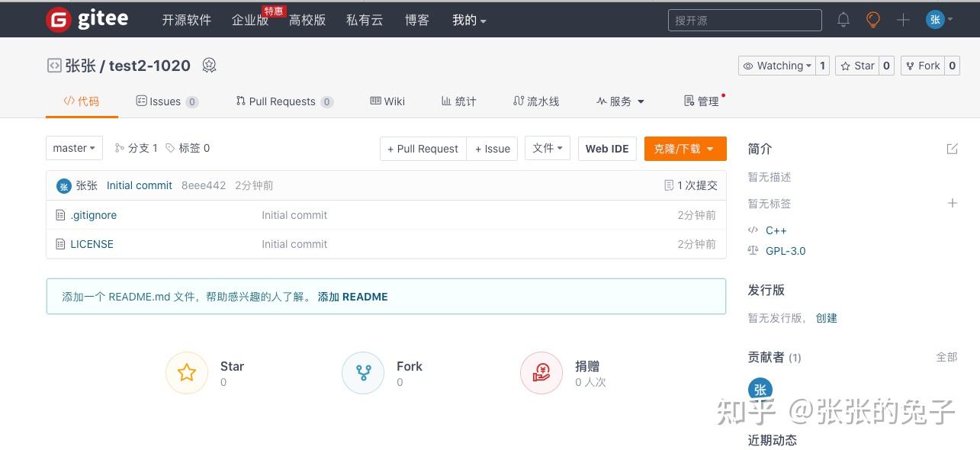Click the edit icon next to 简介
The width and height of the screenshot is (980, 450).
pyautogui.click(x=952, y=149)
